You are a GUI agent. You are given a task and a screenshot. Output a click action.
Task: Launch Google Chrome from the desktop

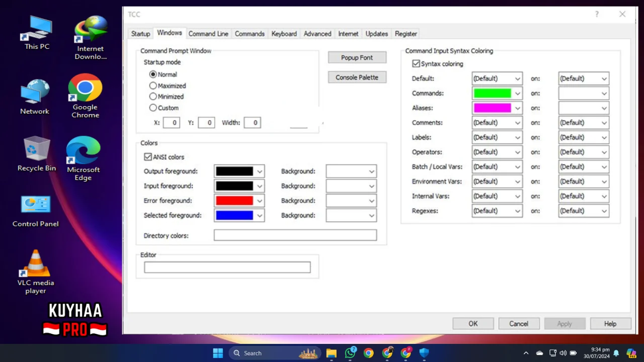point(85,96)
